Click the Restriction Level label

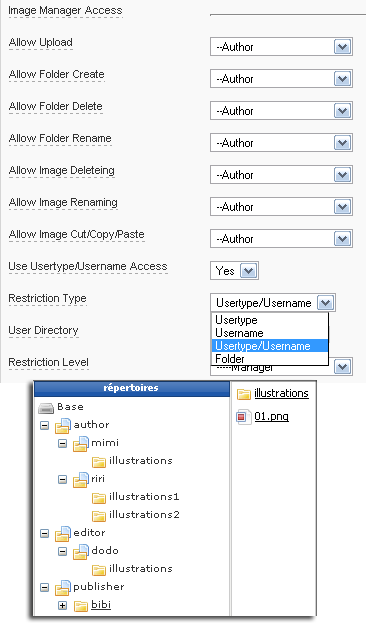pyautogui.click(x=48, y=362)
